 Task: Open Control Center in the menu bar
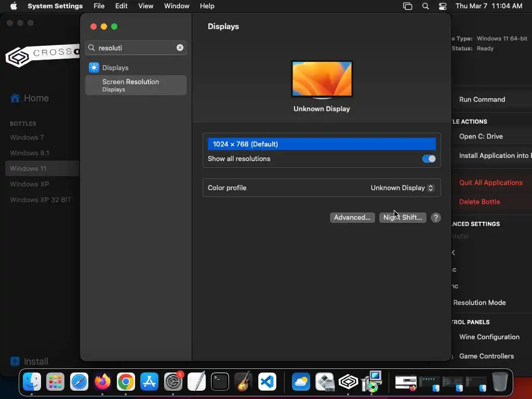click(x=443, y=6)
